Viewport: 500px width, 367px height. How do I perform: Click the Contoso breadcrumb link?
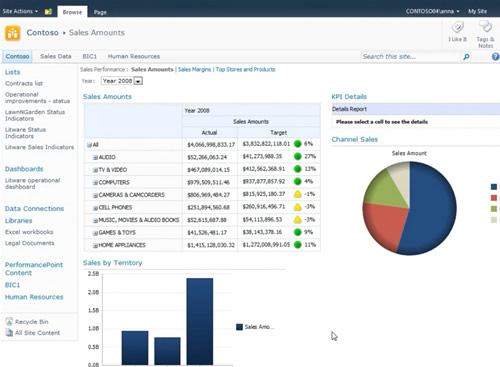point(42,33)
